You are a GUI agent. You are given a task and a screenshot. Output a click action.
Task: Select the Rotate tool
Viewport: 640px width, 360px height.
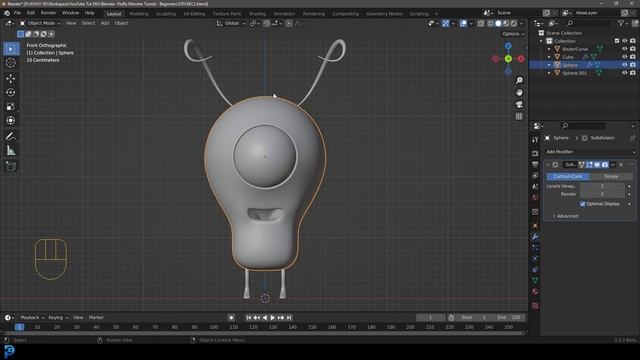coord(11,92)
